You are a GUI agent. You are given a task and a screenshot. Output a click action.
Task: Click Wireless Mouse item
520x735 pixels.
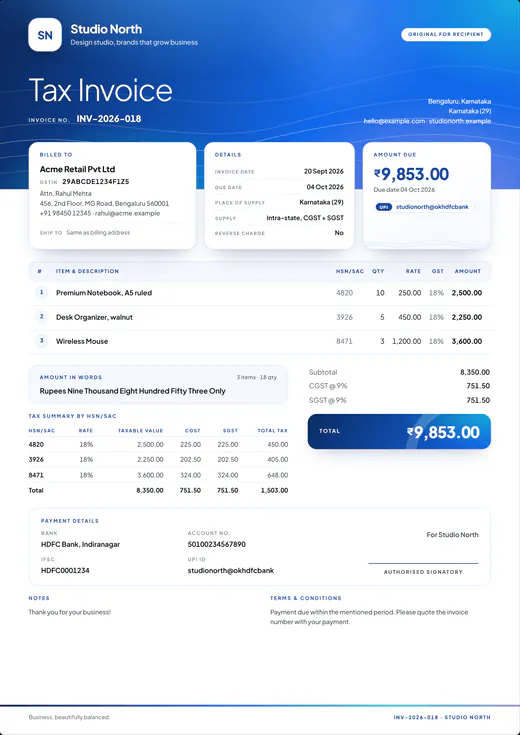click(x=82, y=341)
